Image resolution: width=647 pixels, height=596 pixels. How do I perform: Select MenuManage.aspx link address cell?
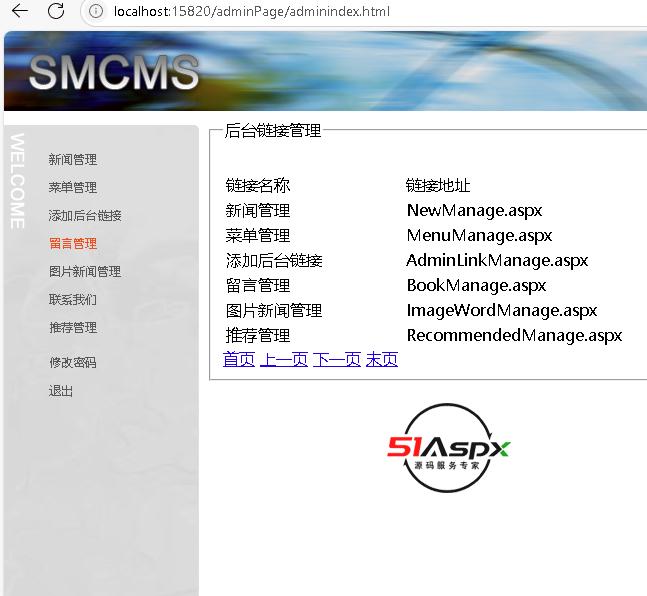tap(479, 236)
